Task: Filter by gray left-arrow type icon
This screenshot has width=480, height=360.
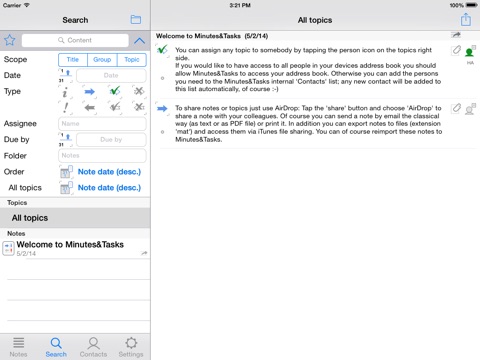Action: 89,107
